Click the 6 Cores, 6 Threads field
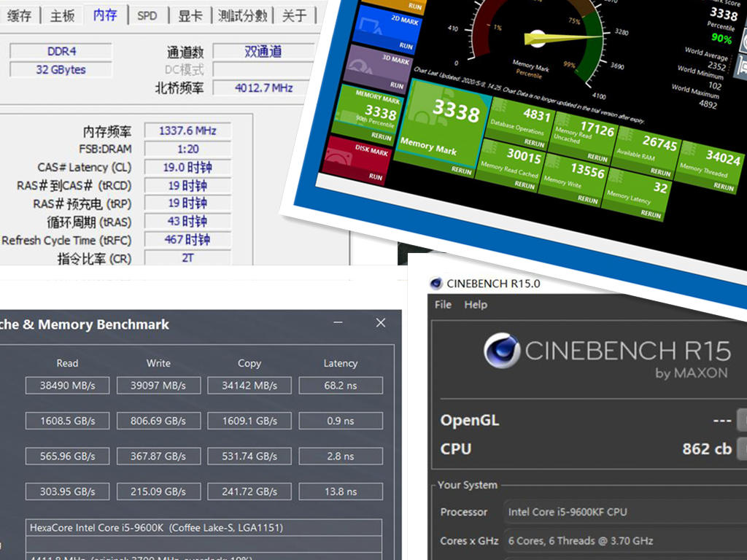 click(625, 540)
